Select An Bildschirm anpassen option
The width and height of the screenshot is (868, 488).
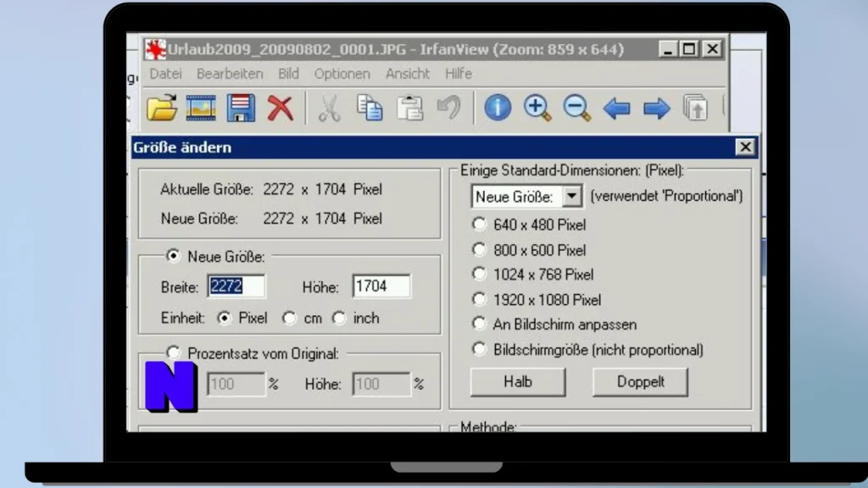(x=479, y=324)
